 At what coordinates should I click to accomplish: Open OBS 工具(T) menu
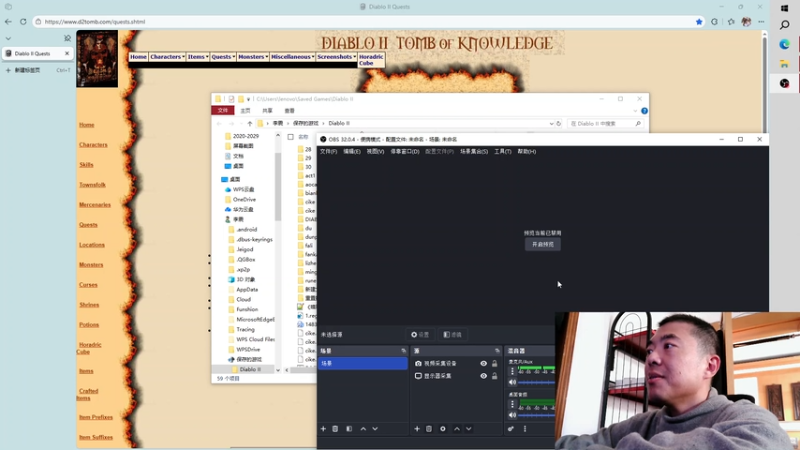[x=503, y=152]
